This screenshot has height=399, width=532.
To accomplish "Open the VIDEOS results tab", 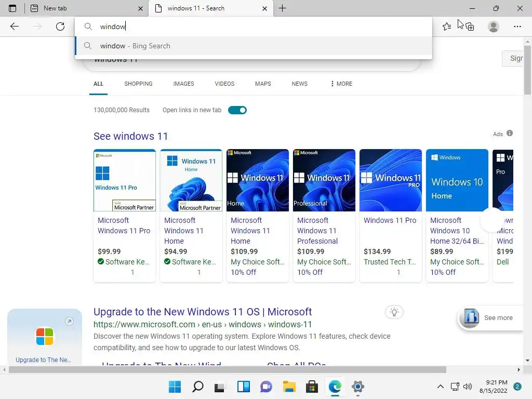I will [x=224, y=84].
